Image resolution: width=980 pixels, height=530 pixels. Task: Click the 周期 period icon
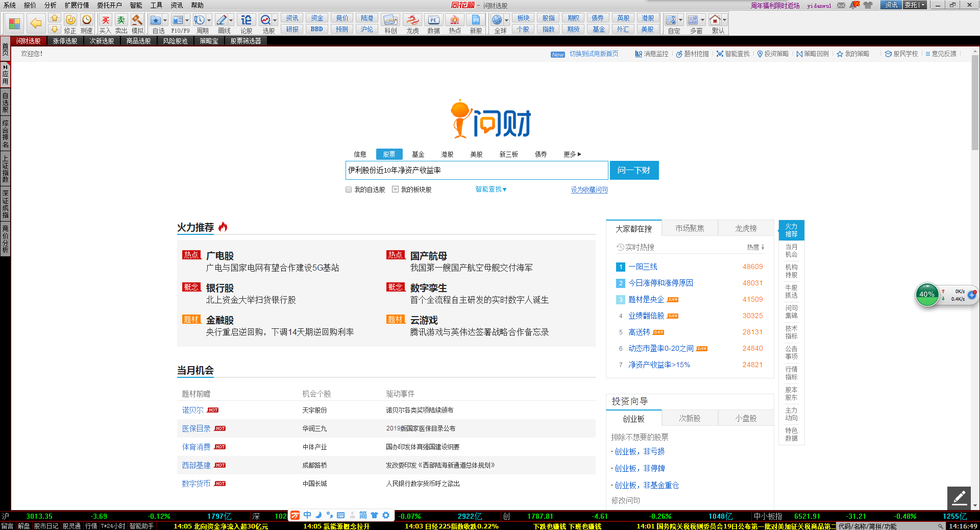pos(200,20)
